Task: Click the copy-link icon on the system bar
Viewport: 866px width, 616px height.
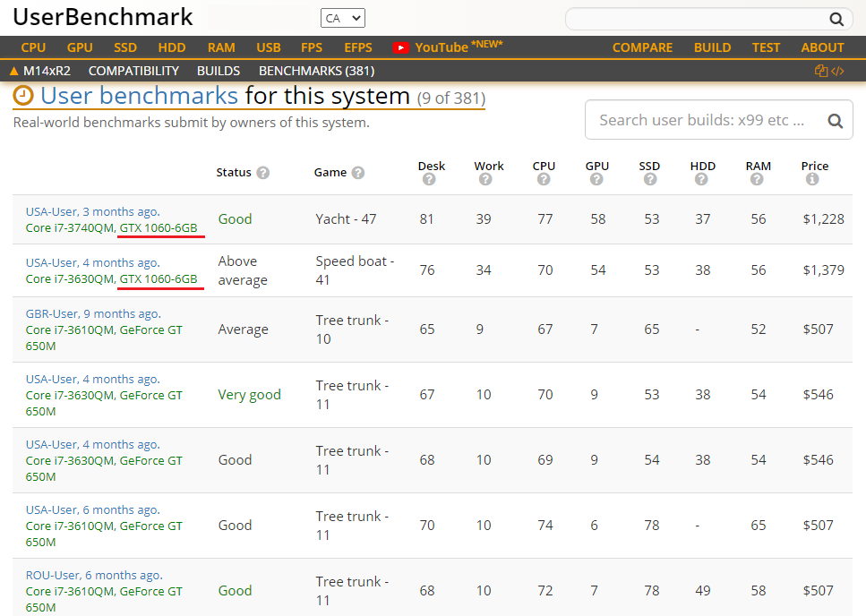Action: (821, 71)
